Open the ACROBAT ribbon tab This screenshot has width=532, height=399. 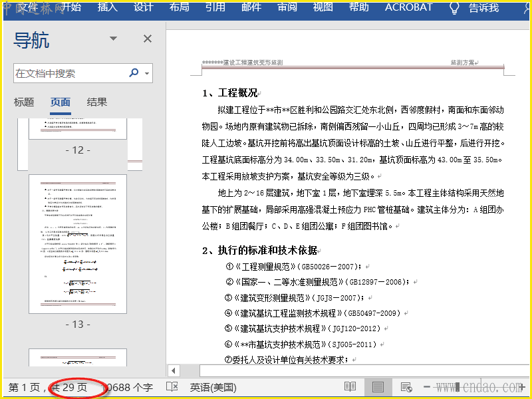click(x=408, y=7)
